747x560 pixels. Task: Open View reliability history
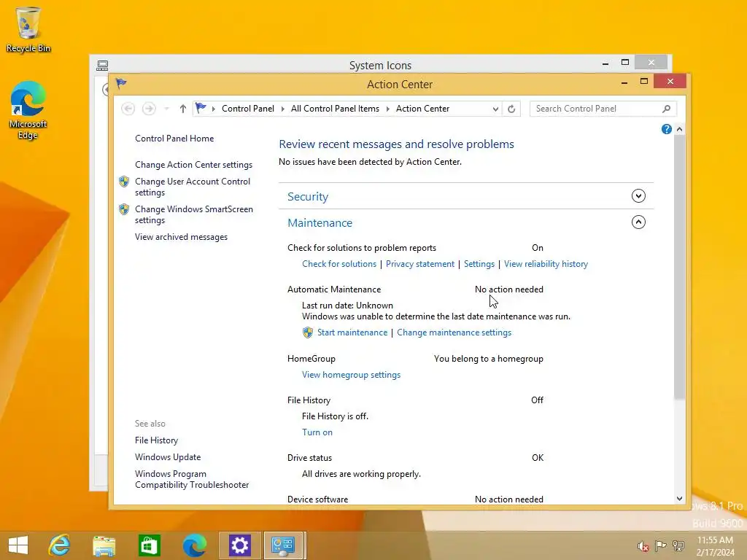tap(546, 264)
